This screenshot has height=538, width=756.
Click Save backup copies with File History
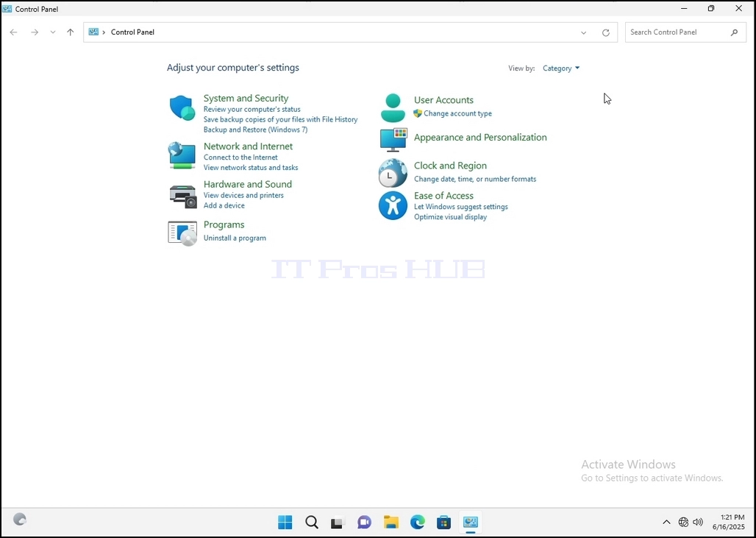tap(281, 120)
